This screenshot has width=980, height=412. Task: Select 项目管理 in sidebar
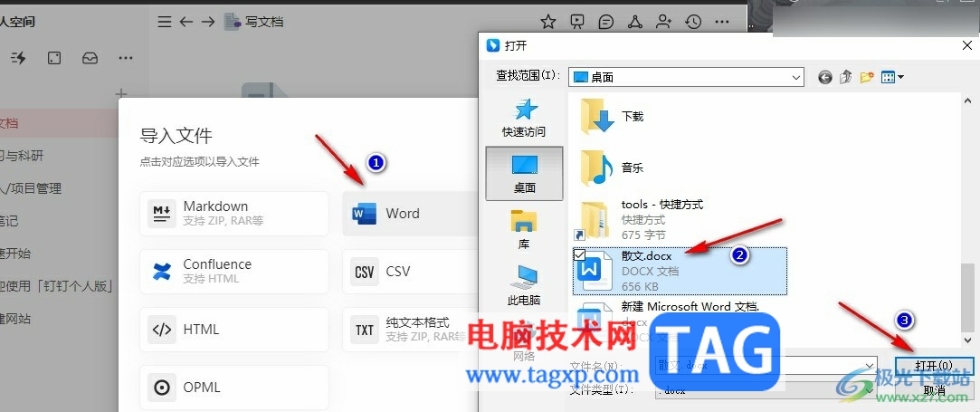pyautogui.click(x=32, y=188)
